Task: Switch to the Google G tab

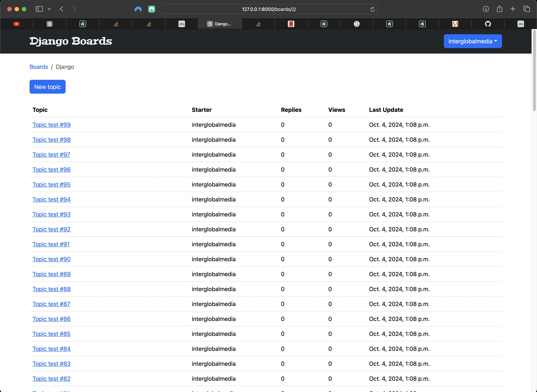Action: 357,24
